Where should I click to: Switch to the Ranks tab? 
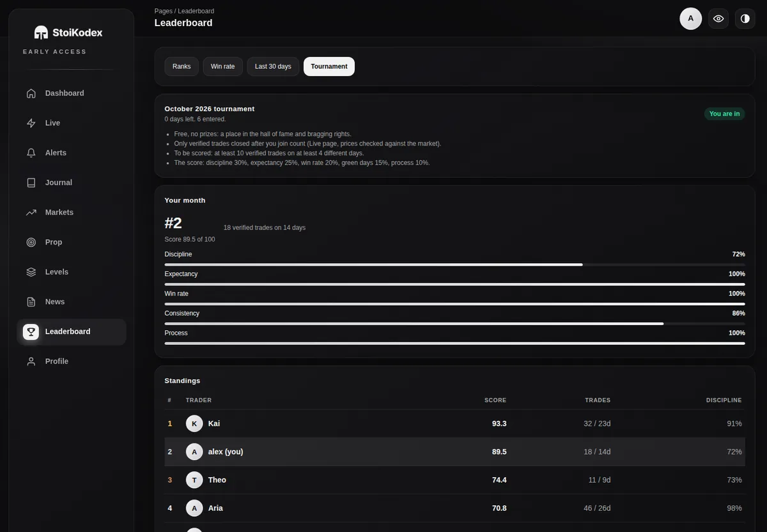coord(182,66)
